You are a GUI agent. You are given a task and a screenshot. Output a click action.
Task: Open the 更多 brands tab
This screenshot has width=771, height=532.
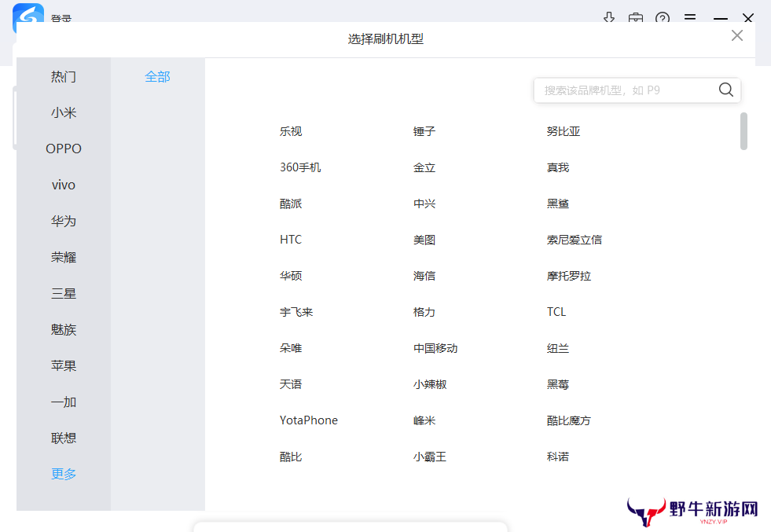(x=64, y=474)
